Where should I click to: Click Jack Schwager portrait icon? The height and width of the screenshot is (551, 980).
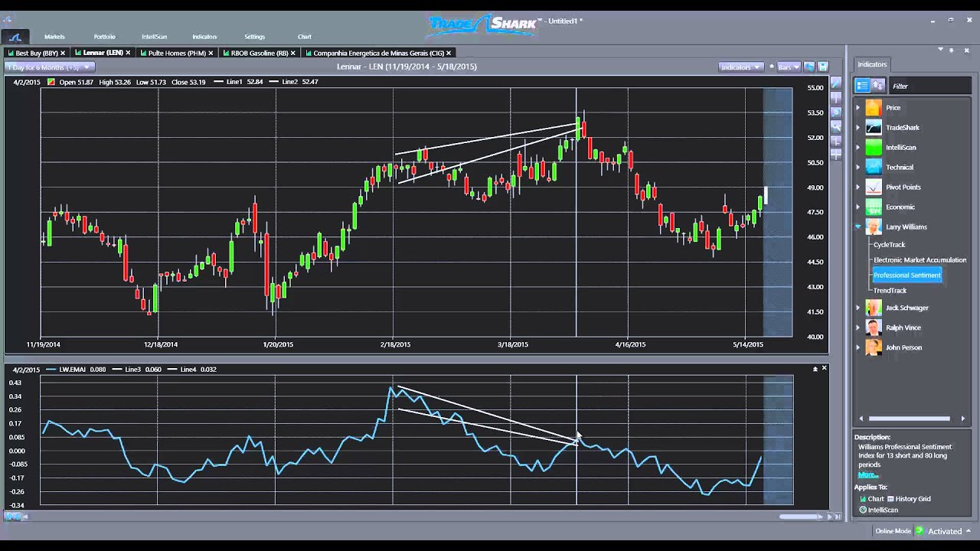(x=874, y=308)
